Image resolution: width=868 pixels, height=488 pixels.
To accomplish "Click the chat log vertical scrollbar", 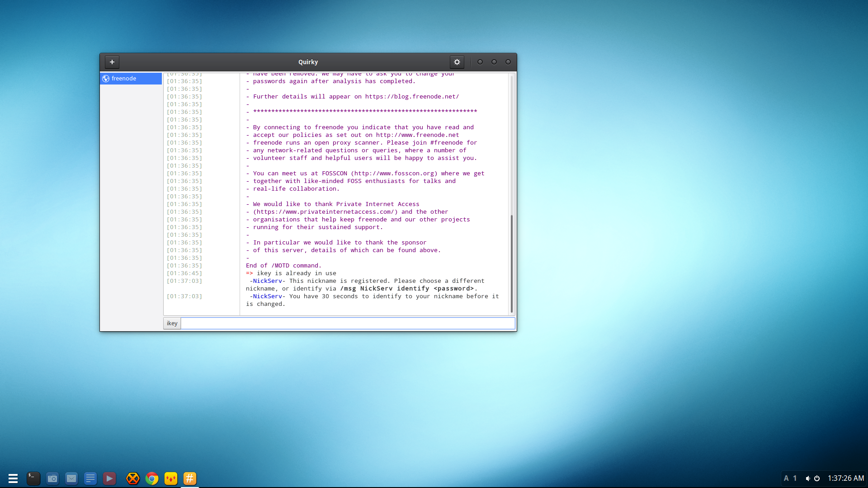I will 512,263.
